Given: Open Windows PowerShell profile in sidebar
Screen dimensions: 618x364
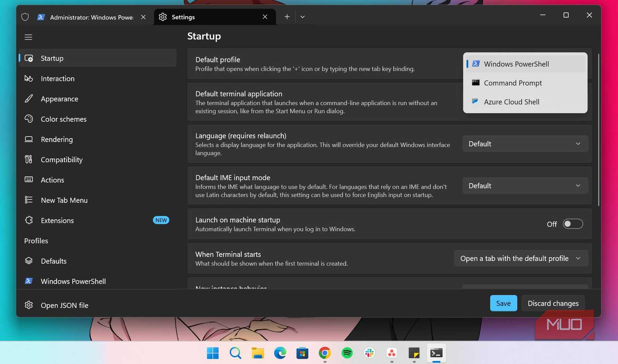Looking at the screenshot, I should (97, 281).
